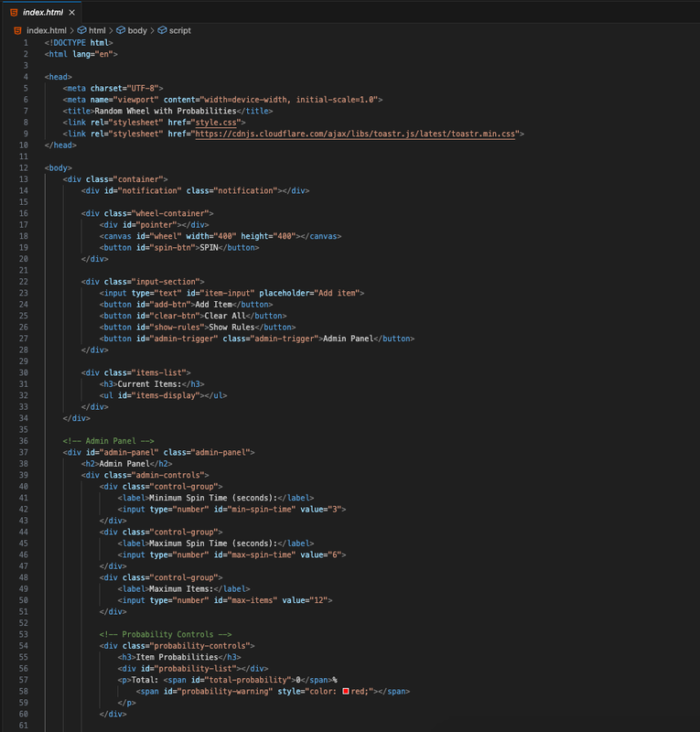Click the h2 "Admin Panel" heading text
The image size is (700, 732).
point(124,464)
